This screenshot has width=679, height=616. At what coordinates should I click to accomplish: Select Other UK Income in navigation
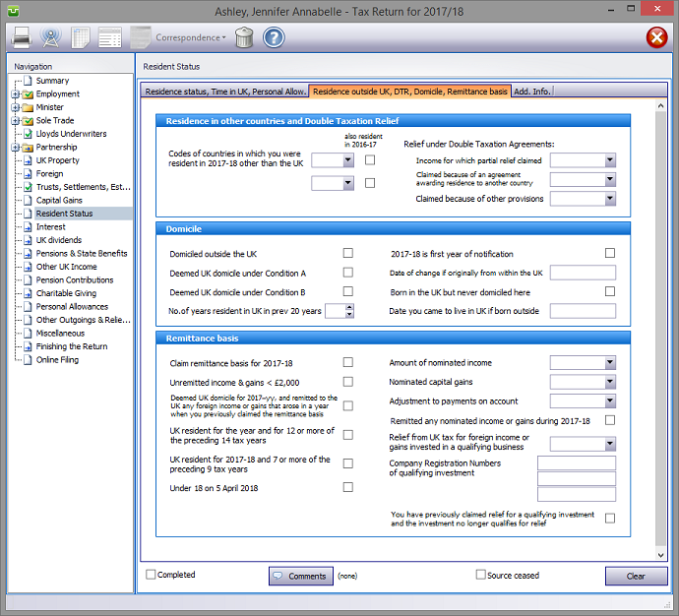[66, 267]
